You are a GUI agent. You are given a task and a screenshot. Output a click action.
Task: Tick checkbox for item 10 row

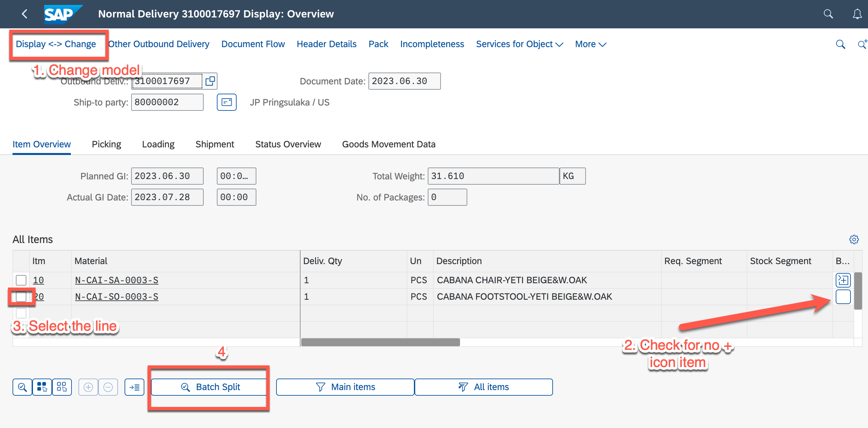point(21,280)
